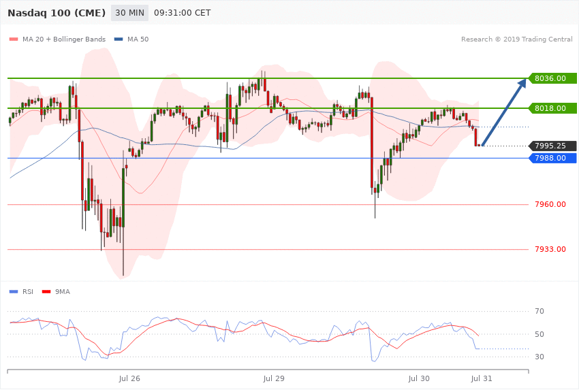The image size is (579, 392).
Task: Click the Jul 30 date axis label
Action: [x=419, y=378]
